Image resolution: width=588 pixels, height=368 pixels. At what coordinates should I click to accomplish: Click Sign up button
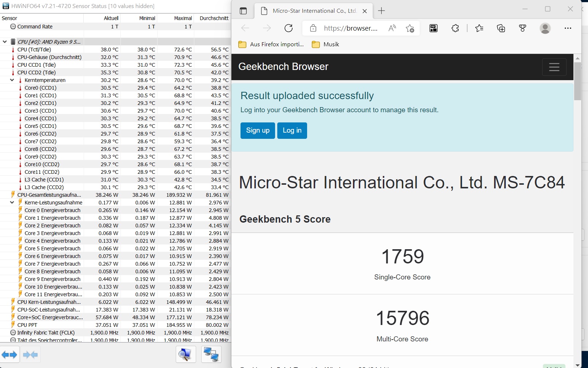(x=258, y=130)
